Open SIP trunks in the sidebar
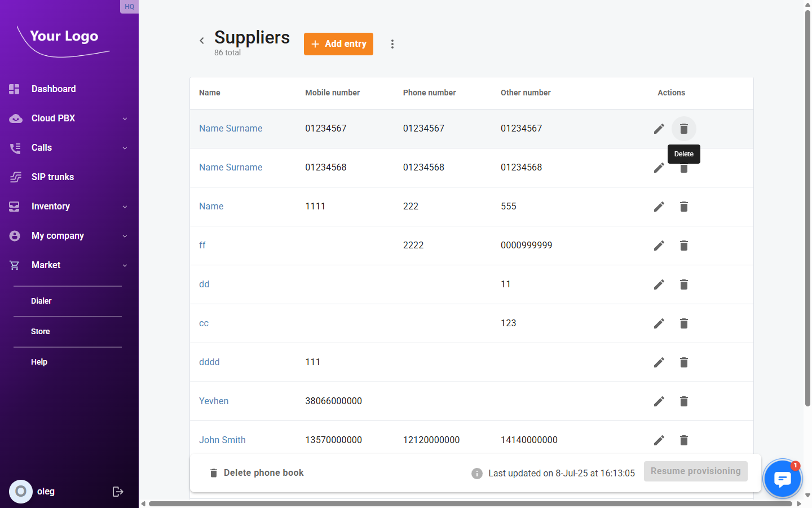 52,177
